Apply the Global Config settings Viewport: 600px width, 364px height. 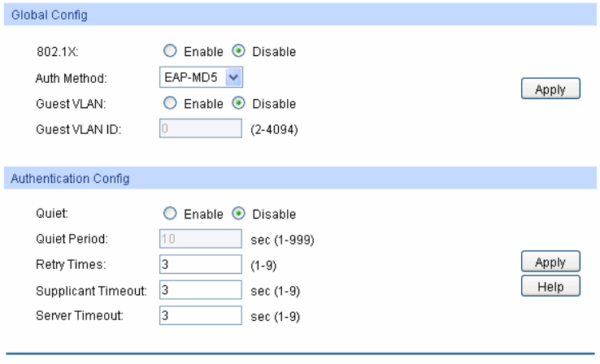click(x=552, y=89)
